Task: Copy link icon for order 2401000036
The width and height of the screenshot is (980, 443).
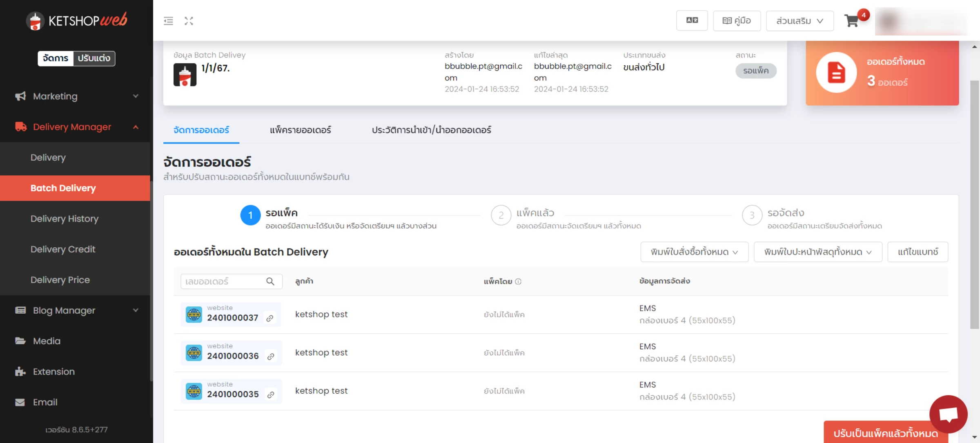Action: pyautogui.click(x=270, y=357)
